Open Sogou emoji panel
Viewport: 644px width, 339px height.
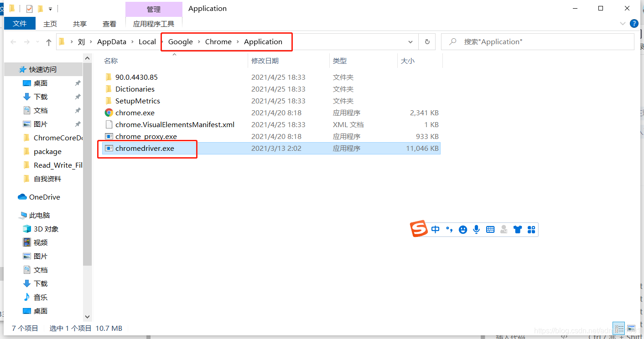click(x=463, y=230)
